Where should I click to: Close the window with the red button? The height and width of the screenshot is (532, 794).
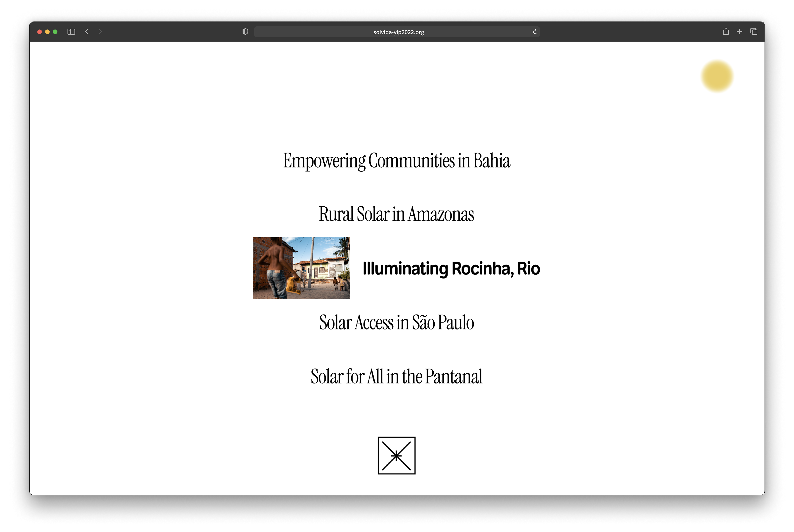(x=39, y=32)
